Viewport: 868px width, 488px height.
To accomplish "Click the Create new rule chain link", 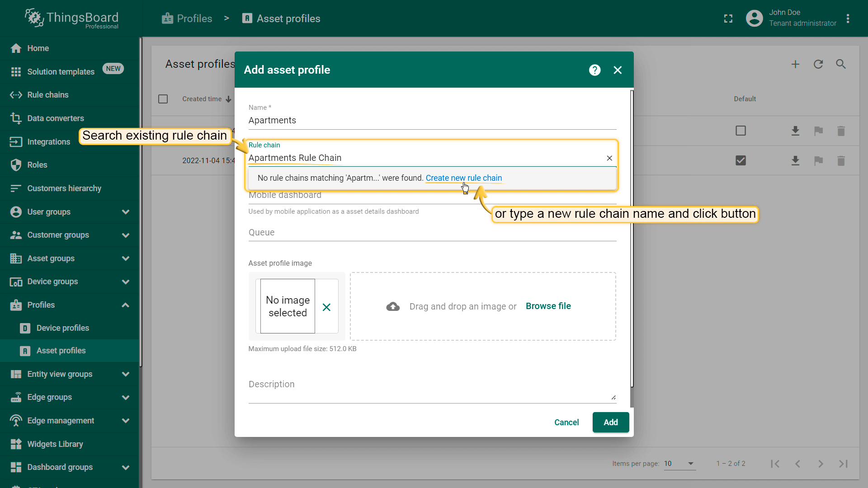I will tap(463, 178).
